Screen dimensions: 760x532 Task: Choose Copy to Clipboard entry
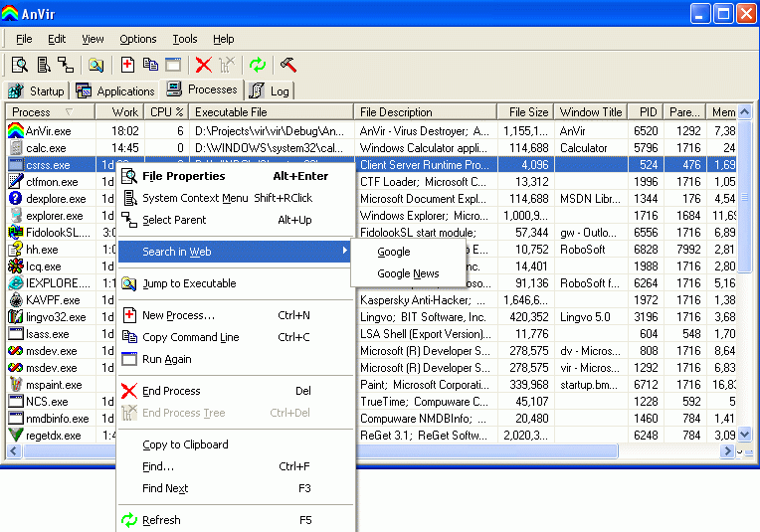click(x=236, y=444)
